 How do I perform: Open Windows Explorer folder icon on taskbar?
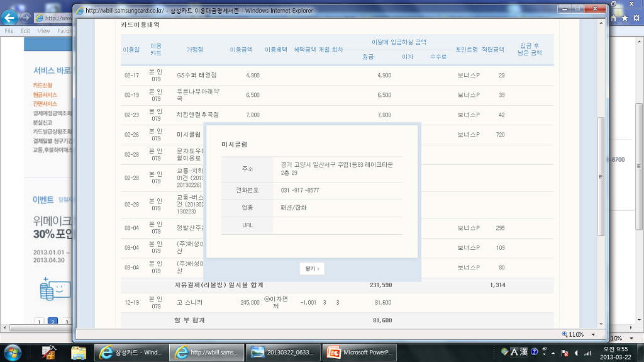coord(78,353)
